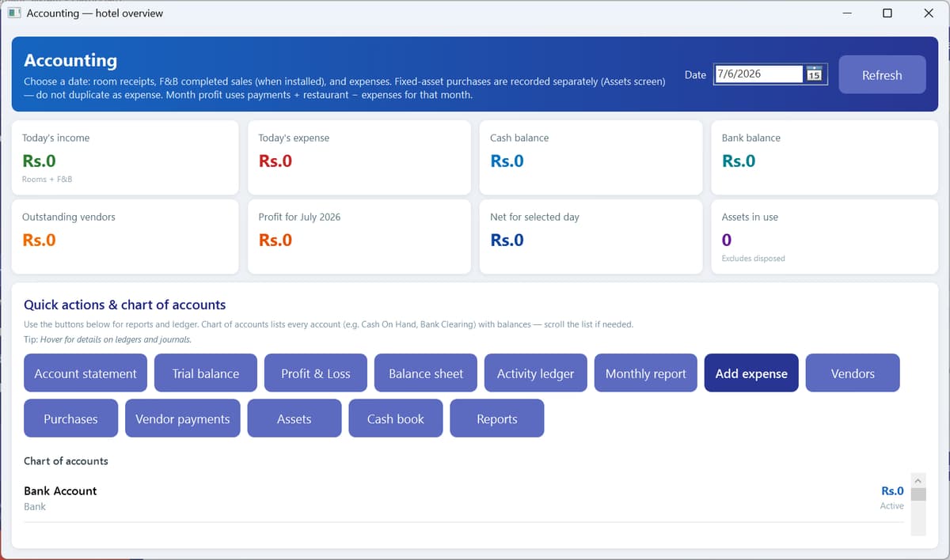The width and height of the screenshot is (950, 560).
Task: Open the Monthly report
Action: pyautogui.click(x=646, y=373)
